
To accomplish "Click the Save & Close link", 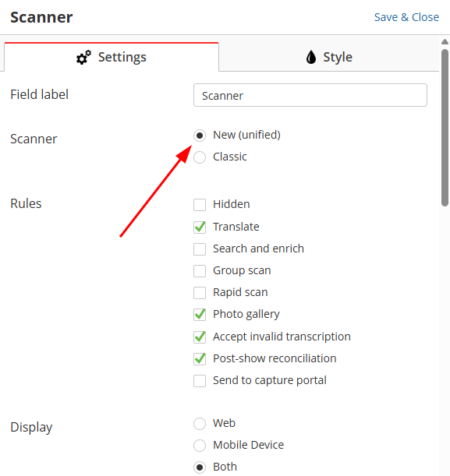I will 406,17.
